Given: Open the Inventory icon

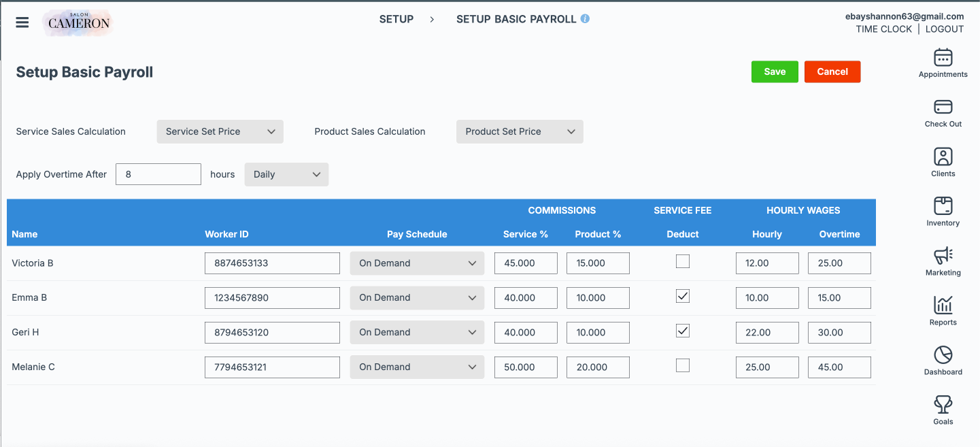Looking at the screenshot, I should tap(943, 206).
